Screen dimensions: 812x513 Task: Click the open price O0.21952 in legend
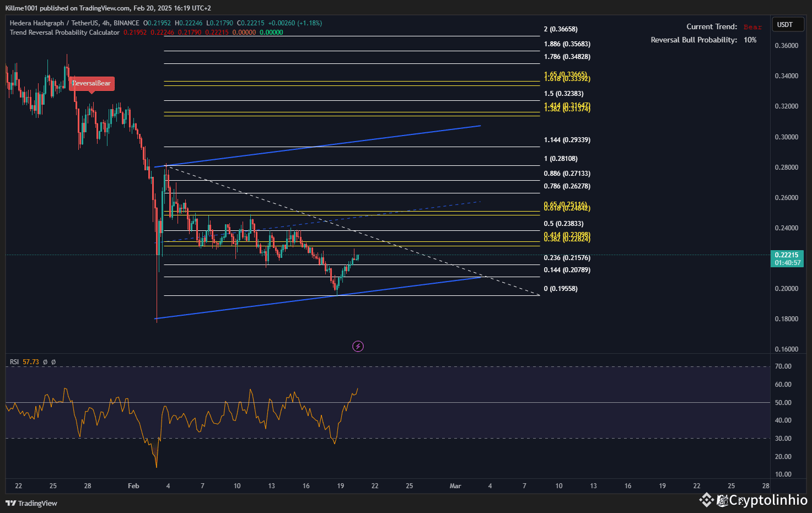tap(157, 23)
